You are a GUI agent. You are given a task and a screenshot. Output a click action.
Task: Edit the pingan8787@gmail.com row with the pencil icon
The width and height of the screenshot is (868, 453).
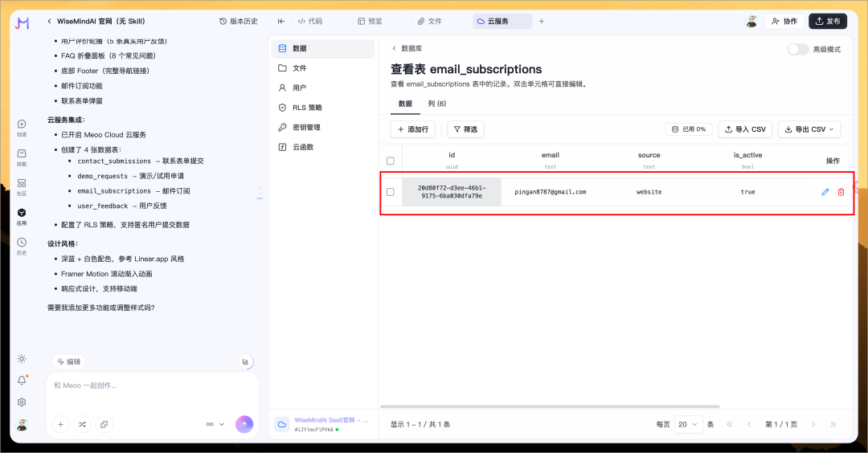click(825, 192)
